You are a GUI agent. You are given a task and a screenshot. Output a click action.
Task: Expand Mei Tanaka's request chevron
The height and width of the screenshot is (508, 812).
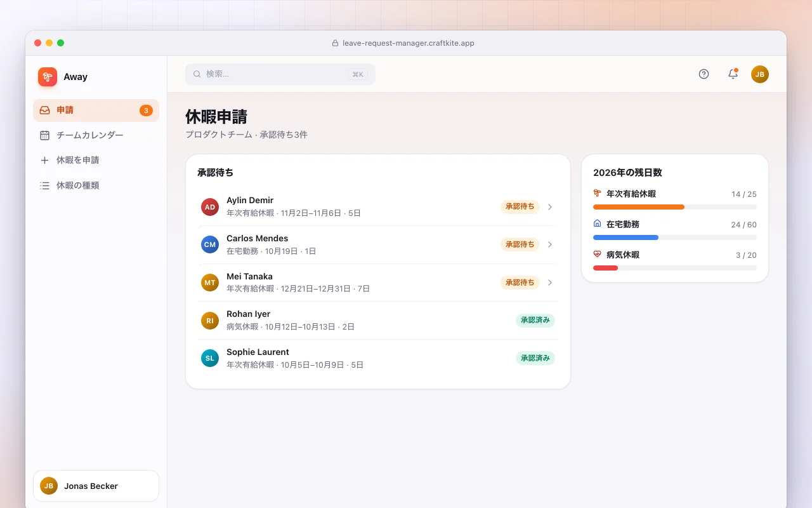550,283
